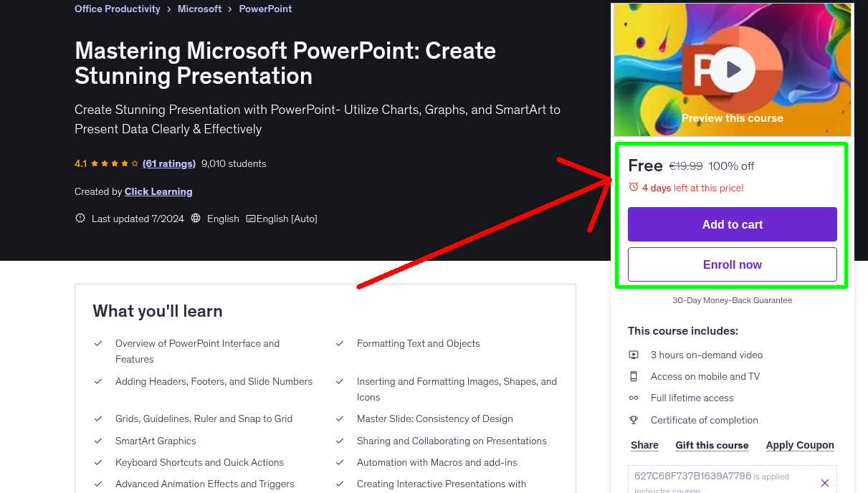Click the on-demand video icon

coord(634,354)
